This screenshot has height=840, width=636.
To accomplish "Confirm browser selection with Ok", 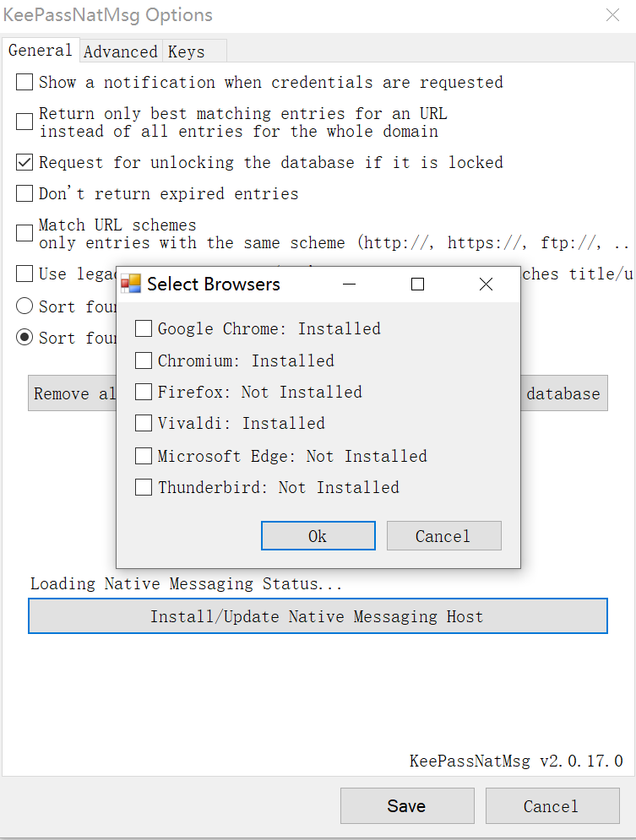I will (318, 535).
